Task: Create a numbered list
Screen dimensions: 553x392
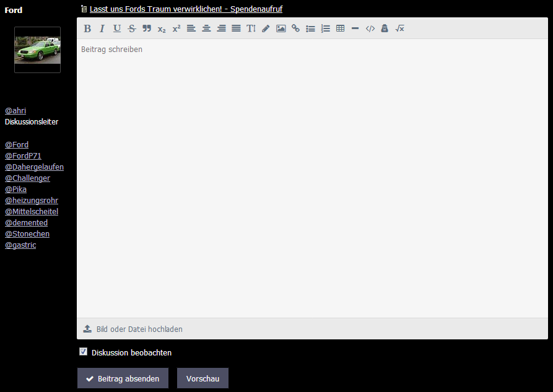Action: (x=326, y=28)
